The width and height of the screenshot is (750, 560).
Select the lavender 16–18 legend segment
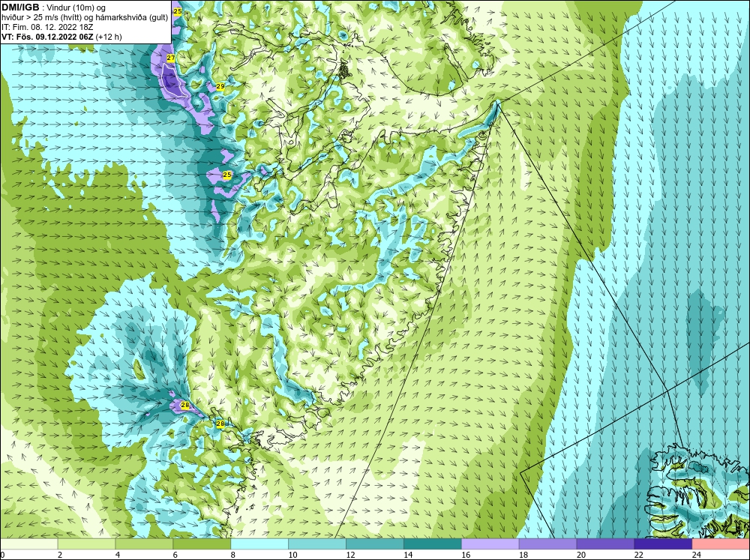click(x=490, y=544)
